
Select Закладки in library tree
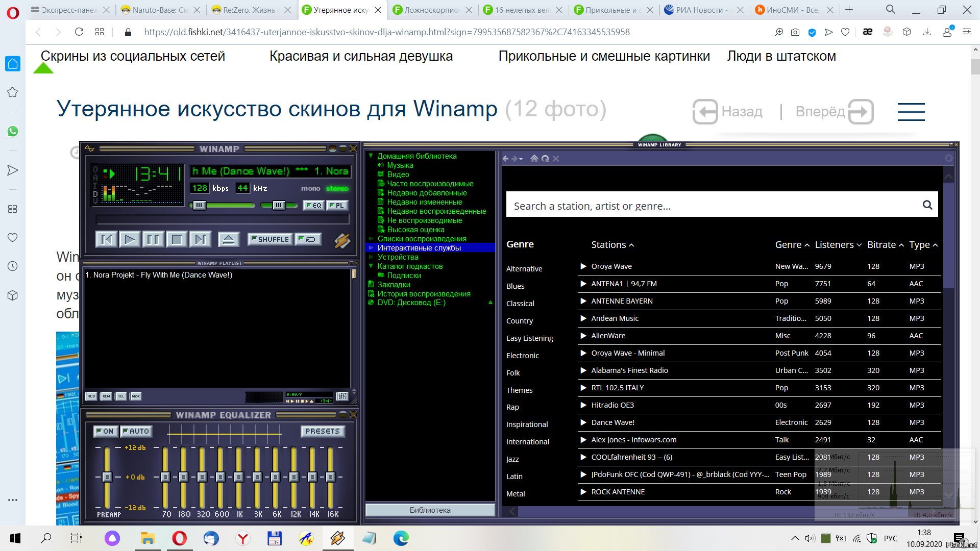(394, 285)
